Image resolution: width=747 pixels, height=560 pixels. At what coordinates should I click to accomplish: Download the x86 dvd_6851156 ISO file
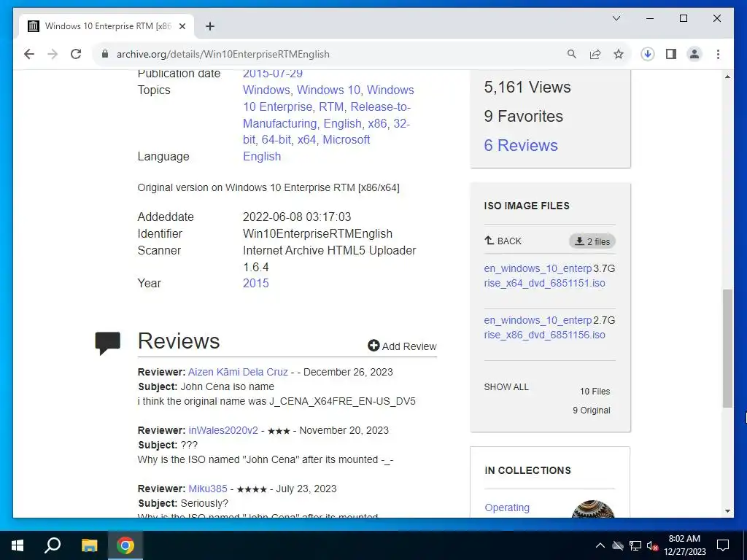click(x=544, y=327)
